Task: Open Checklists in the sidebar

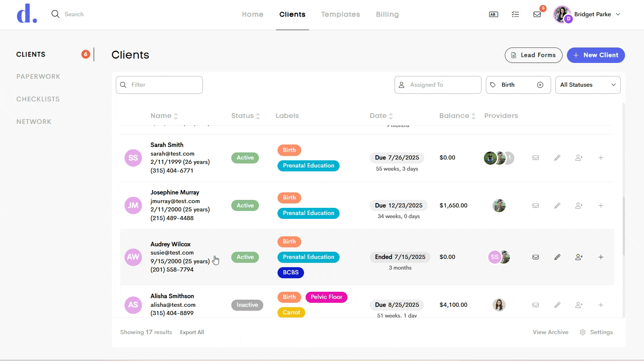Action: (x=38, y=99)
